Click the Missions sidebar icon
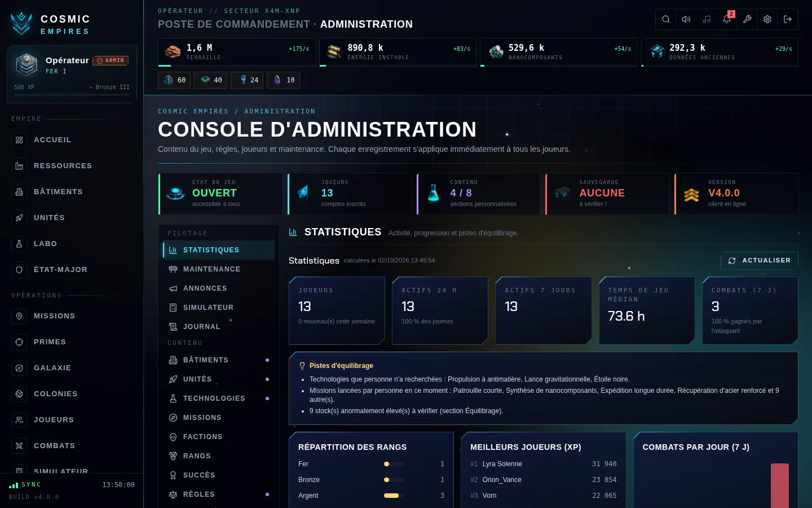The width and height of the screenshot is (812, 508). (19, 316)
